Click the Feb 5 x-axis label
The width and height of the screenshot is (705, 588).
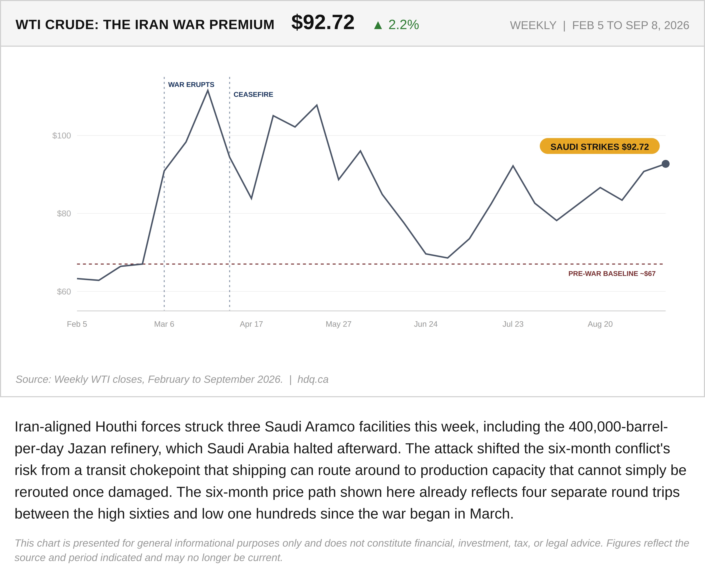tap(77, 324)
